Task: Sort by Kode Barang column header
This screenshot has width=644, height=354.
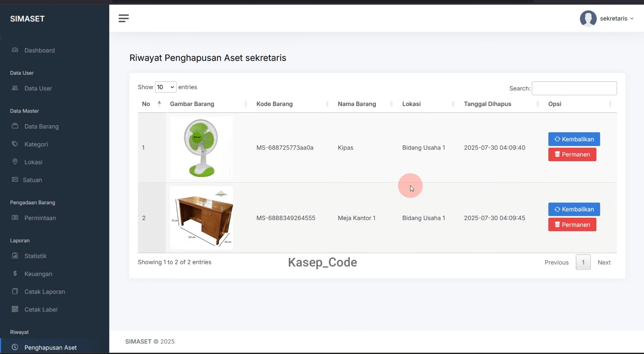Action: point(293,104)
